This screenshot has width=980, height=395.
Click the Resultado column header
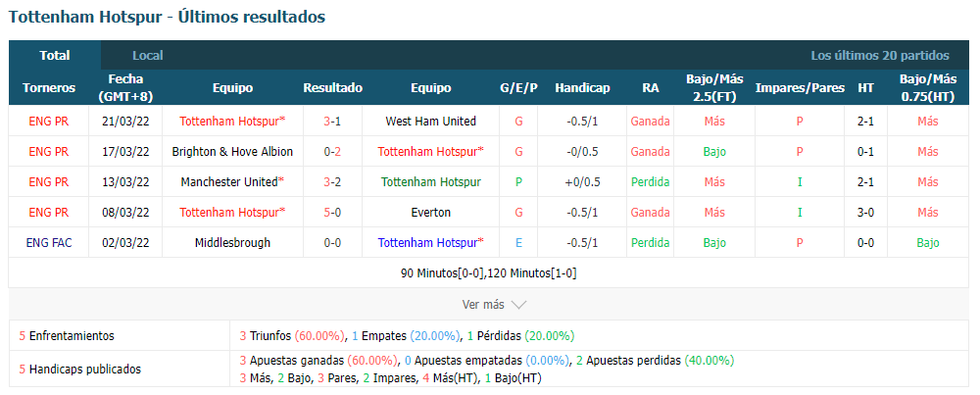click(332, 88)
